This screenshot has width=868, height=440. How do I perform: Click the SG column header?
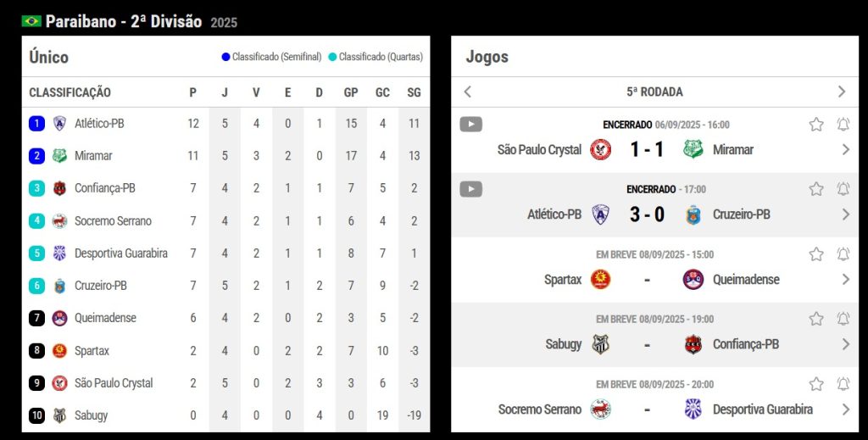point(414,92)
